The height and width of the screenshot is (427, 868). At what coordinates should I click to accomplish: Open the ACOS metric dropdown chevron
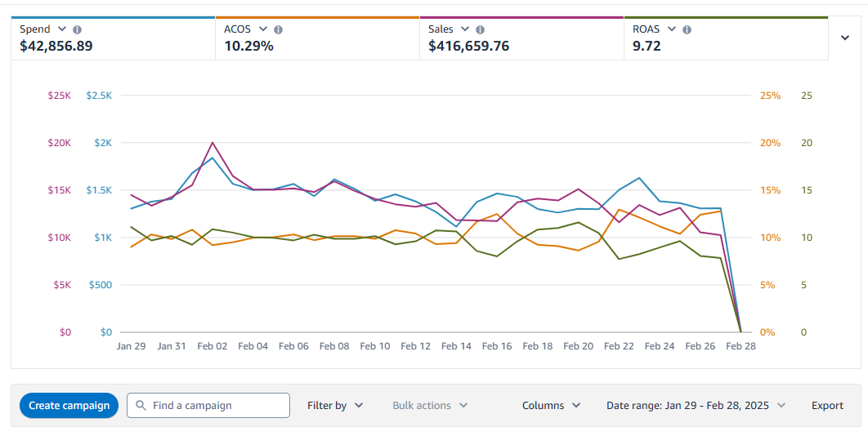[x=263, y=29]
